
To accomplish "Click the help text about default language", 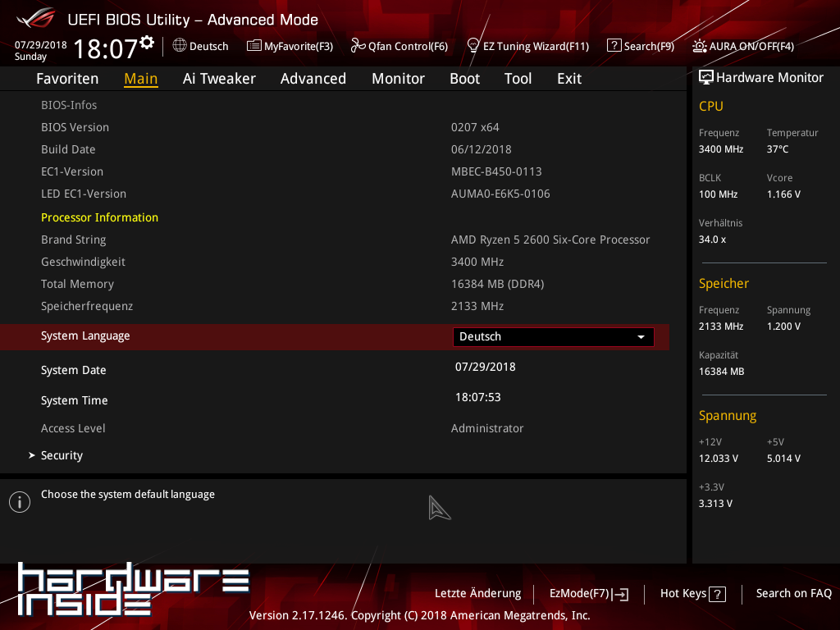I will (128, 495).
